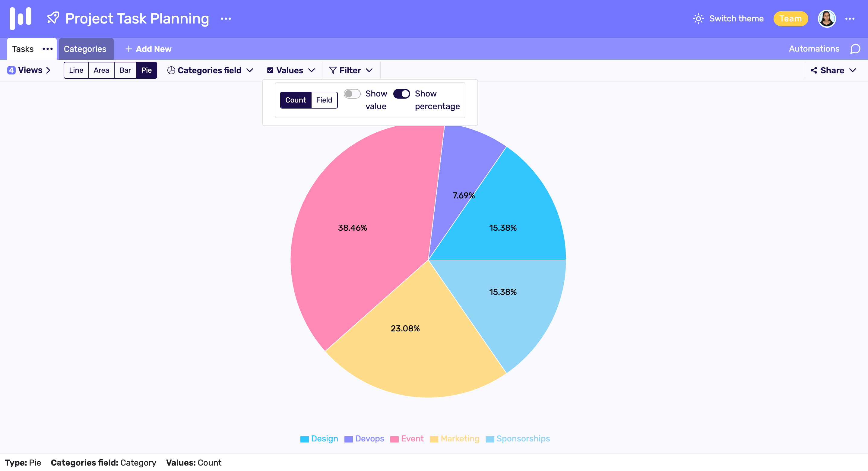
Task: Click the sun Switch theme icon
Action: tap(698, 18)
